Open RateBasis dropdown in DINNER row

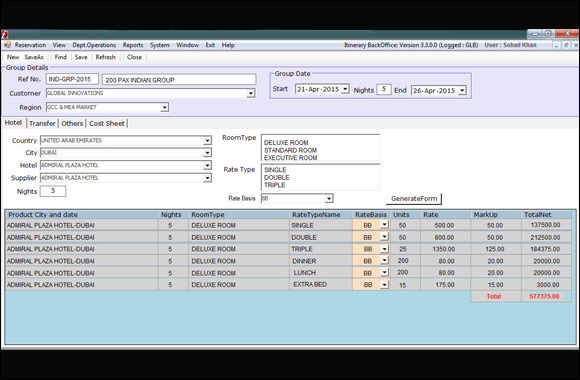pyautogui.click(x=384, y=260)
